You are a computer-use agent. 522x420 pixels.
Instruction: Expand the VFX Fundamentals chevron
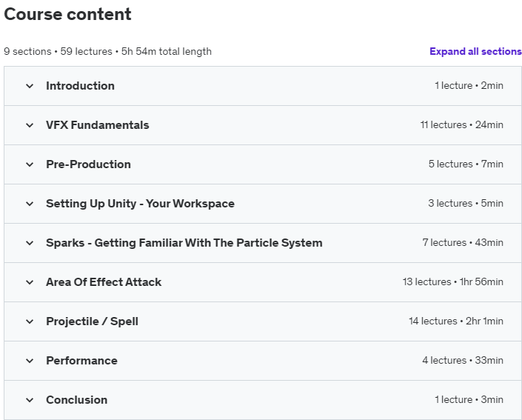pyautogui.click(x=30, y=125)
